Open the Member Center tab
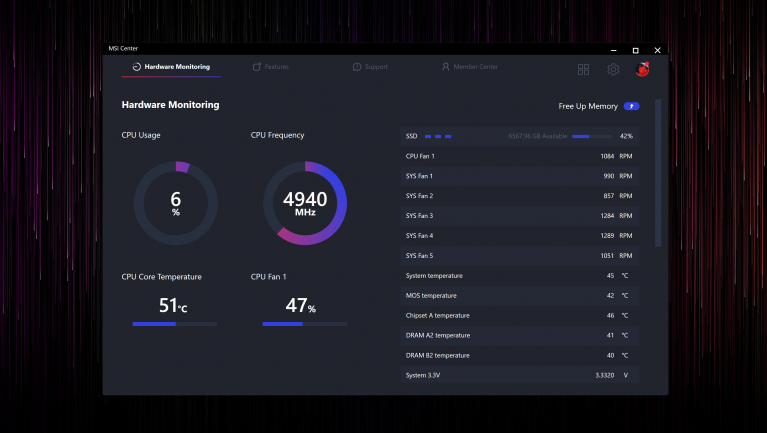Image resolution: width=767 pixels, height=433 pixels. (470, 67)
